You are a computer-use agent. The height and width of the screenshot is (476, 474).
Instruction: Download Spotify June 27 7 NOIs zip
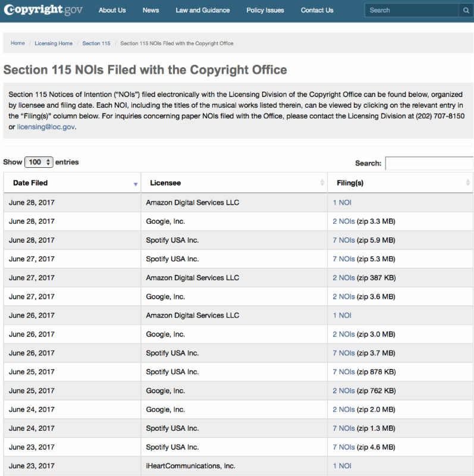[x=344, y=259]
